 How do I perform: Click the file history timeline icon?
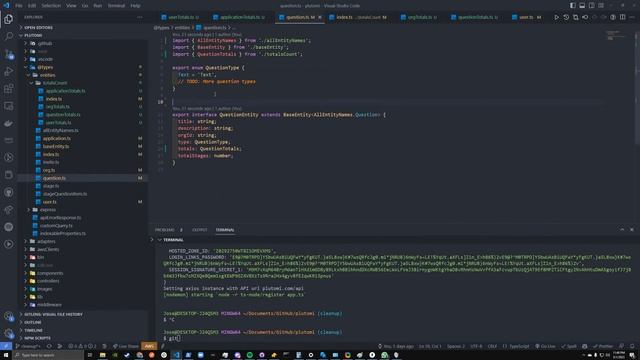coord(566,17)
